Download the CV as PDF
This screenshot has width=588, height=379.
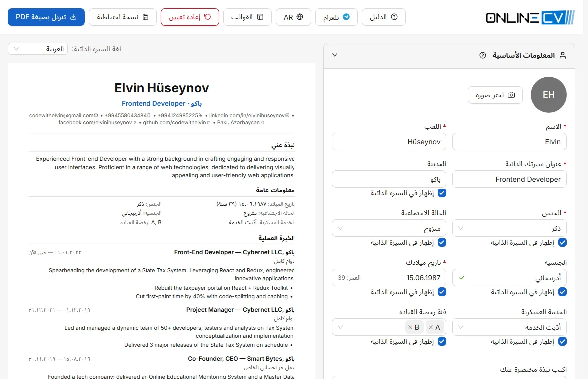tap(46, 17)
